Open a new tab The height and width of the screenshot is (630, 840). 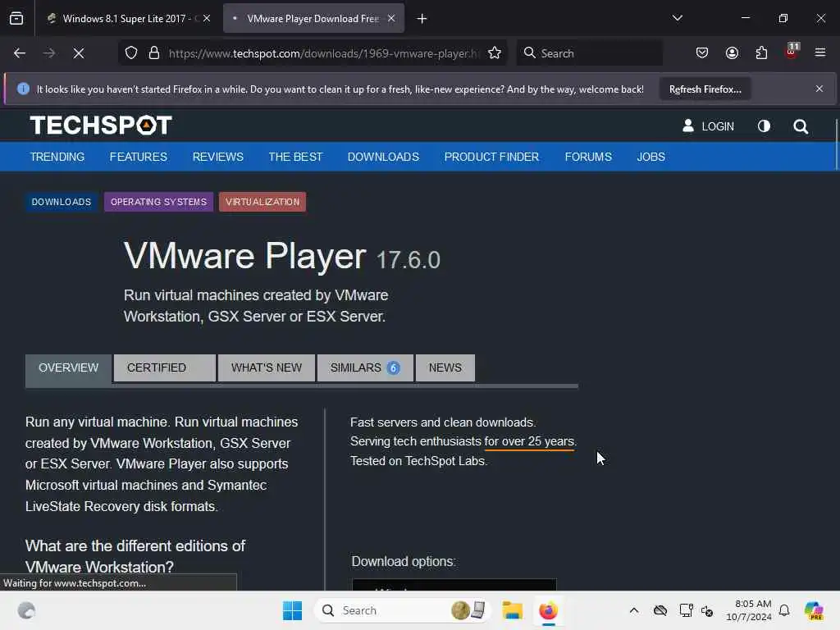coord(422,19)
